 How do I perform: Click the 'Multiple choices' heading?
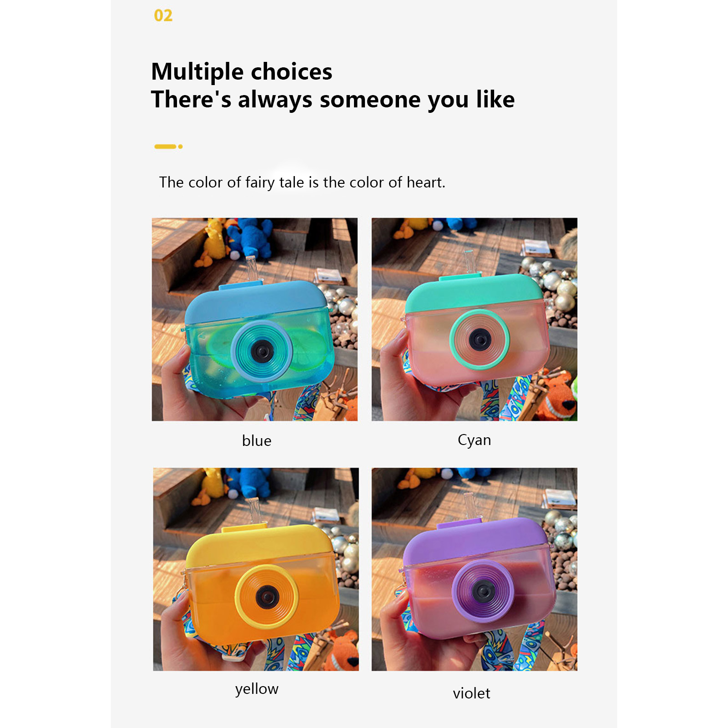[x=242, y=72]
